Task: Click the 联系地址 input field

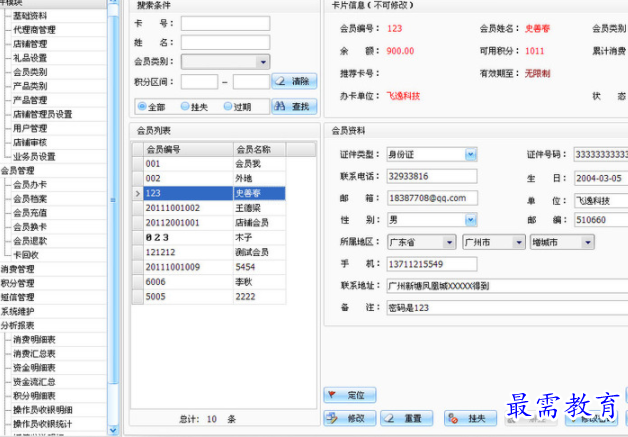Action: point(507,286)
